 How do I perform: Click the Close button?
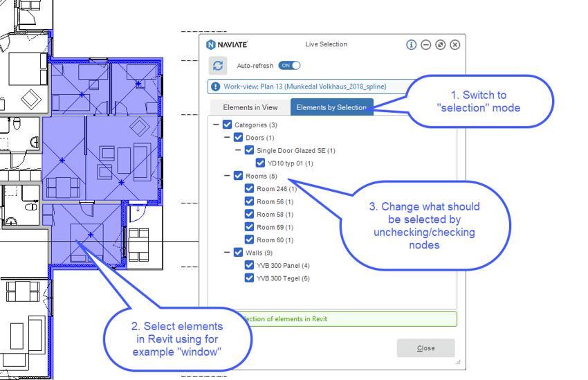coord(426,348)
